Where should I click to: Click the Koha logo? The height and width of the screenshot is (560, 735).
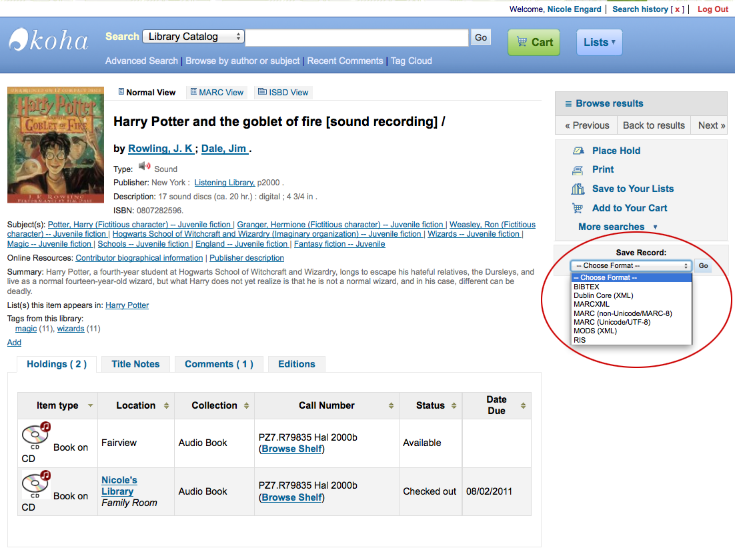48,40
